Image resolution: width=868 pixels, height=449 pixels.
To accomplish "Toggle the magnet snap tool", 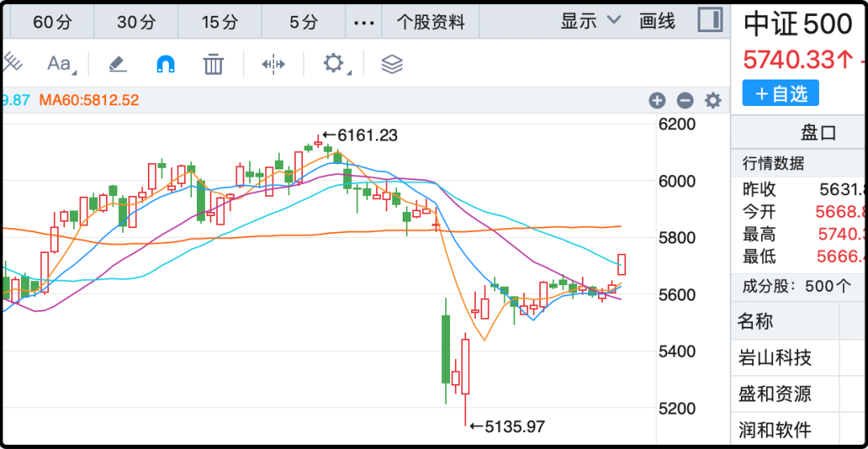I will pyautogui.click(x=166, y=64).
